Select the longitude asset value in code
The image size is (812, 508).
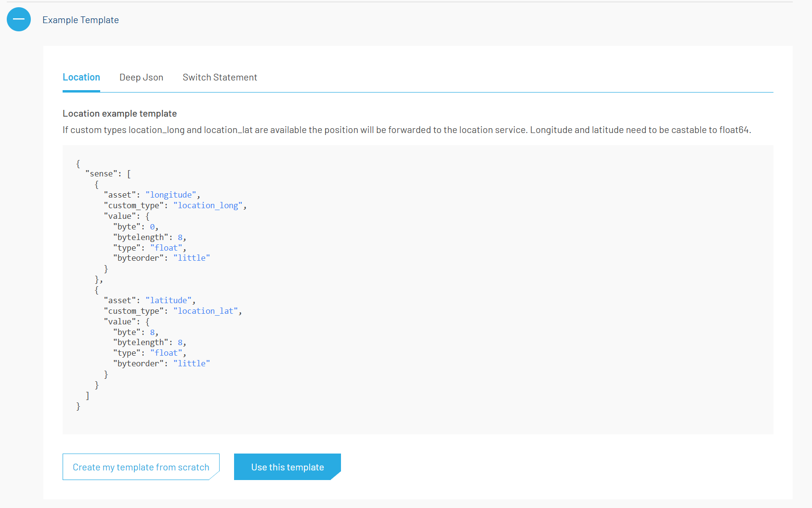171,194
